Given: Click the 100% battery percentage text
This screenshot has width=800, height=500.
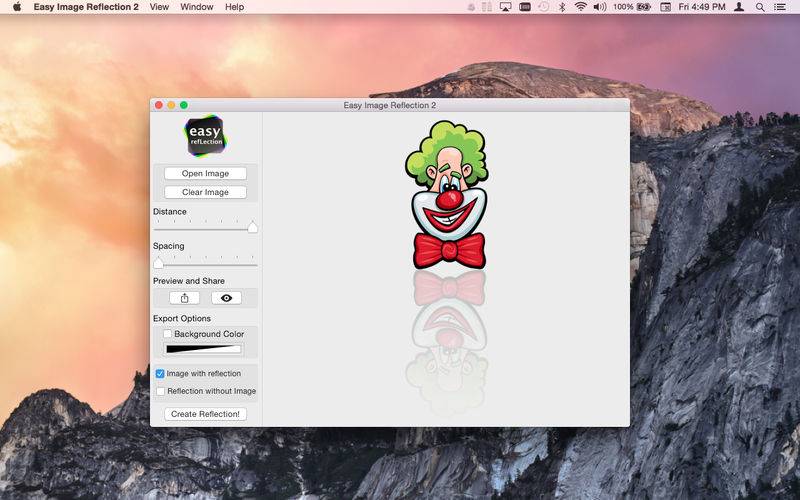Looking at the screenshot, I should pyautogui.click(x=623, y=7).
